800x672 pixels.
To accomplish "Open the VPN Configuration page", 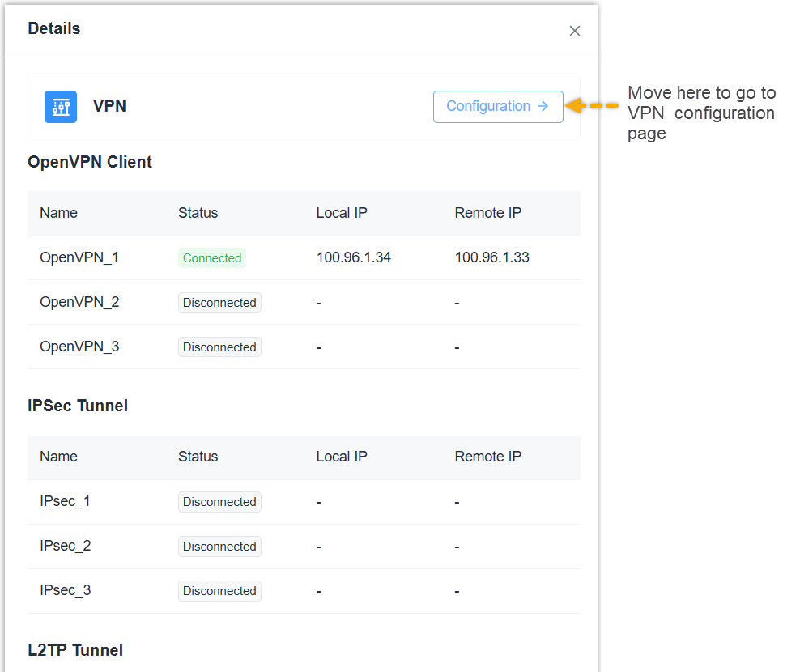I will [498, 107].
